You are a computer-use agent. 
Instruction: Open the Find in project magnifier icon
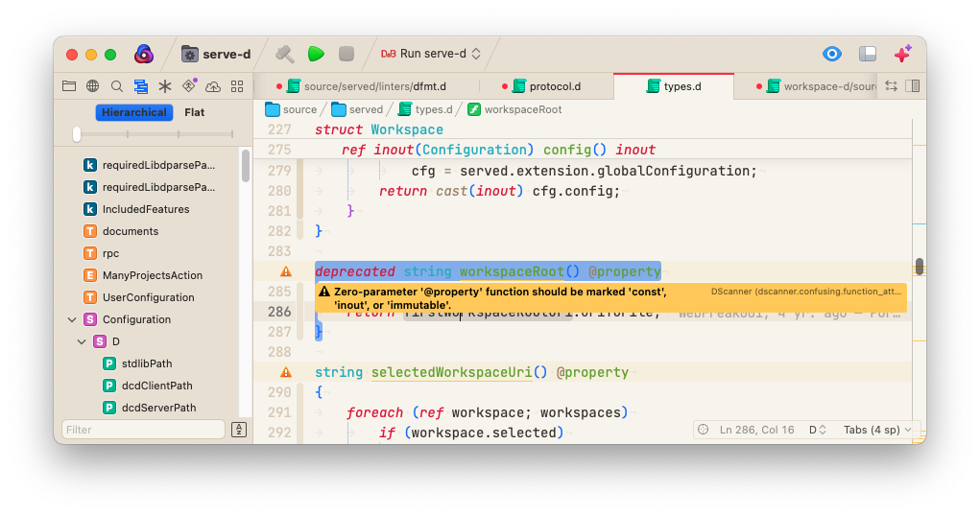pyautogui.click(x=117, y=86)
